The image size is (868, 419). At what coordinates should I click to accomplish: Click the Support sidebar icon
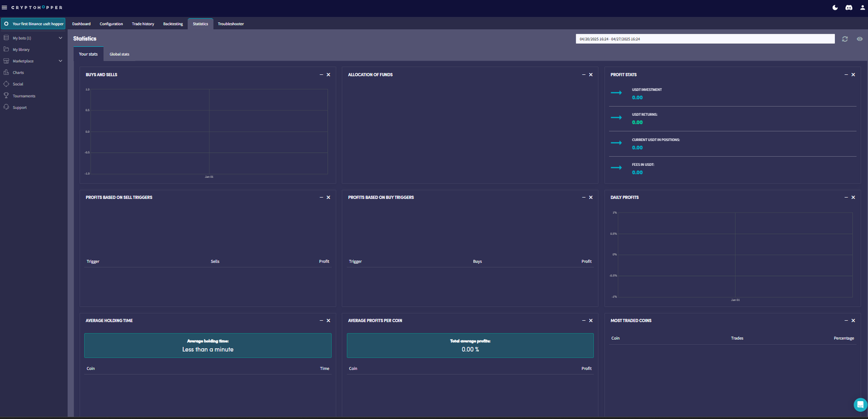(x=6, y=107)
